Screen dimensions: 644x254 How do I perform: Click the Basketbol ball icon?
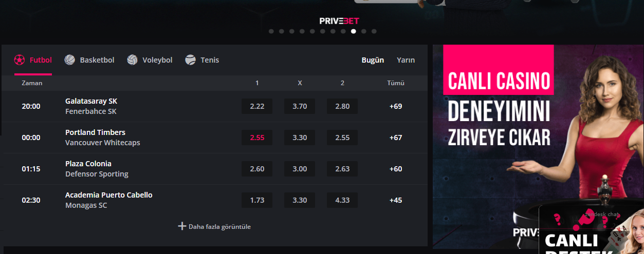[69, 60]
